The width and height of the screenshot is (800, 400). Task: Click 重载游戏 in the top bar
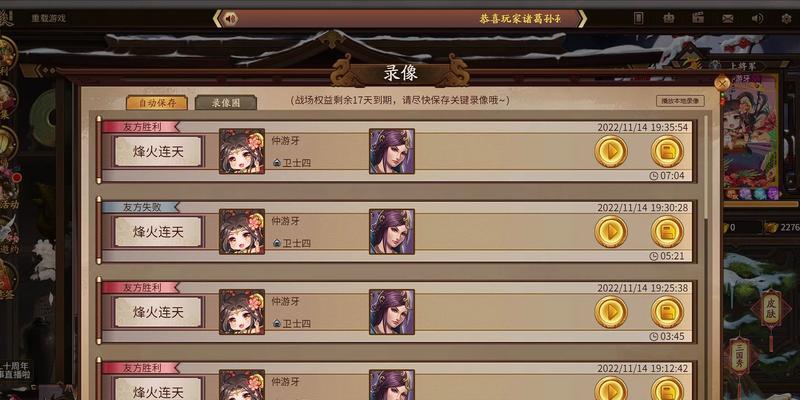pos(48,18)
